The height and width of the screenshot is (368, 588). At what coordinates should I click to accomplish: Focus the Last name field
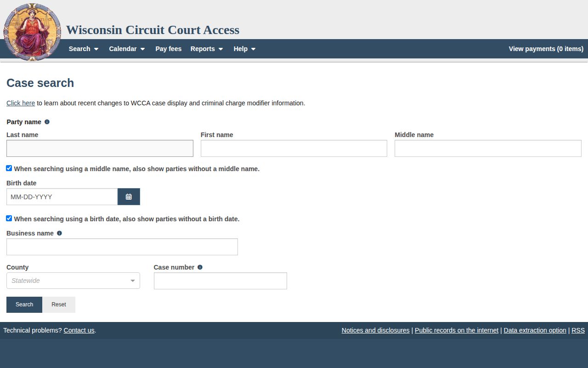click(x=100, y=149)
